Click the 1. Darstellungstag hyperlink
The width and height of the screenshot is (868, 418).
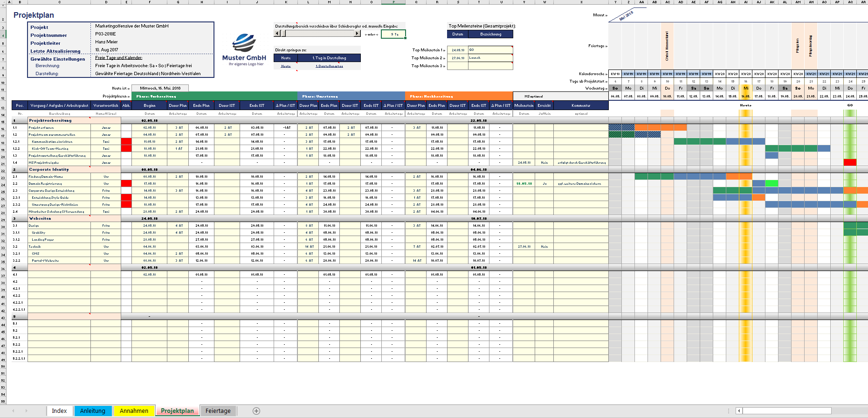tap(329, 66)
